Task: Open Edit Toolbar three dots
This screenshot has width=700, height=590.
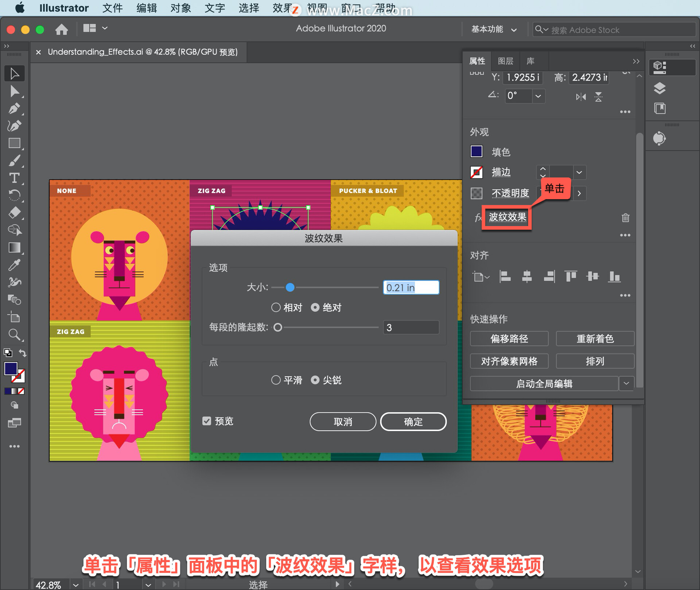Action: pyautogui.click(x=15, y=446)
